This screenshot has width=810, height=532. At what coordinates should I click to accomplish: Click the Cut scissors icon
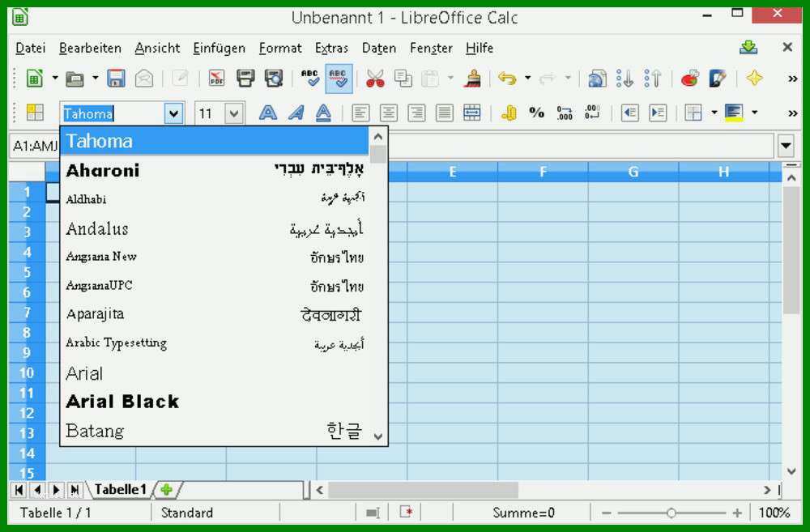pos(376,79)
